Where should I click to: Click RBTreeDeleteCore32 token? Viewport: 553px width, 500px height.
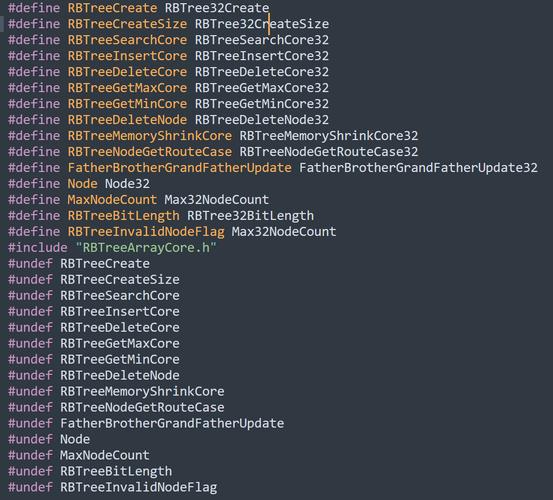point(262,72)
